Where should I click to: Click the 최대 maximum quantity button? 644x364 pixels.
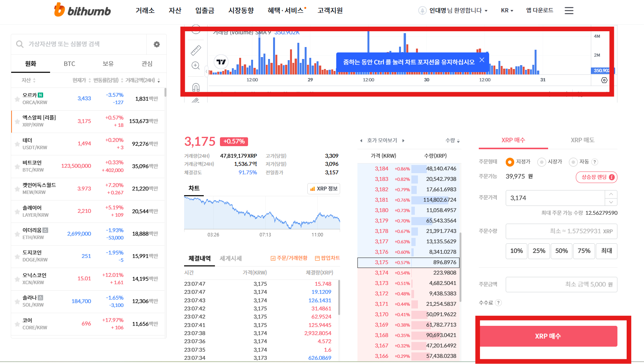point(607,251)
